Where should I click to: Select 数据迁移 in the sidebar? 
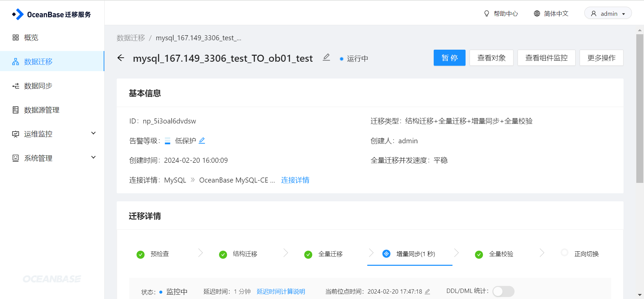pos(52,61)
